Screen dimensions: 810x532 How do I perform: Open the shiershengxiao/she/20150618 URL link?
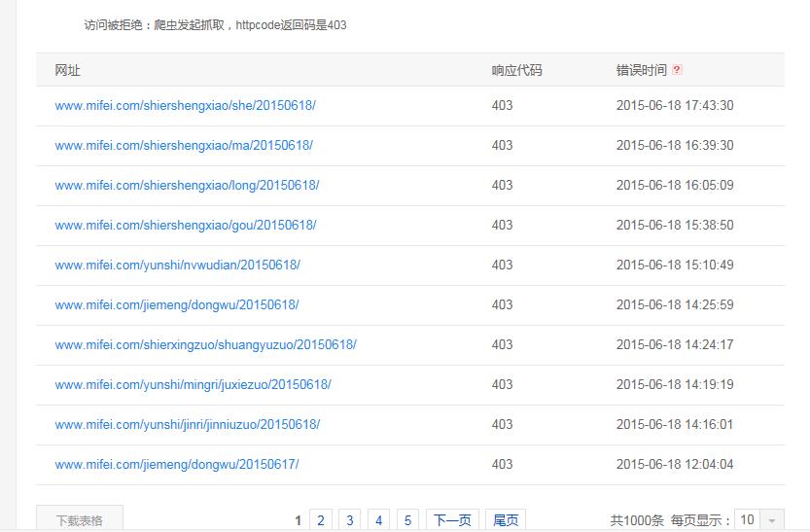185,105
